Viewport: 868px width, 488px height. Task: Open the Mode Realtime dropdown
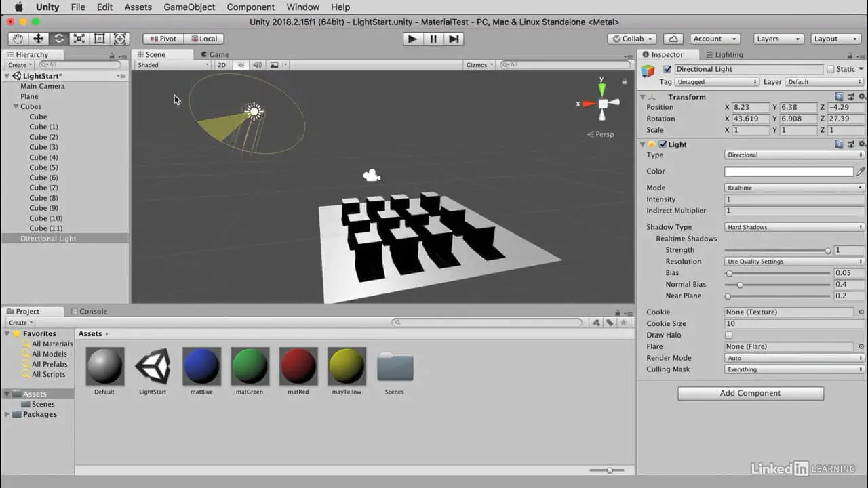(794, 188)
